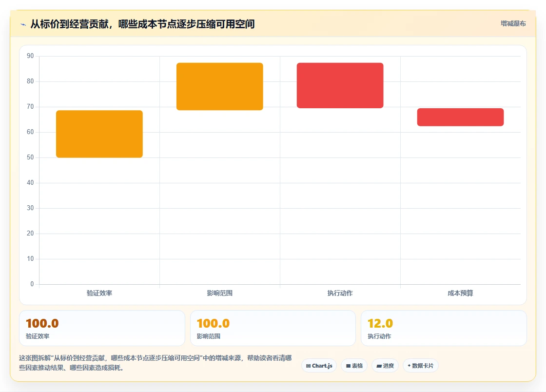The height and width of the screenshot is (392, 546).
Task: Select the 验证效率 x-axis label
Action: (x=99, y=293)
